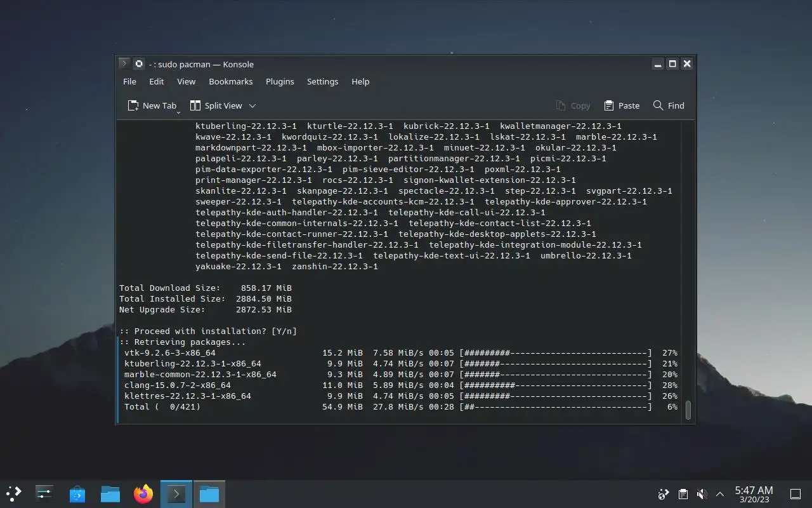Click print-manager-22.12.3-1 in the package list
Image resolution: width=812 pixels, height=508 pixels.
click(254, 180)
